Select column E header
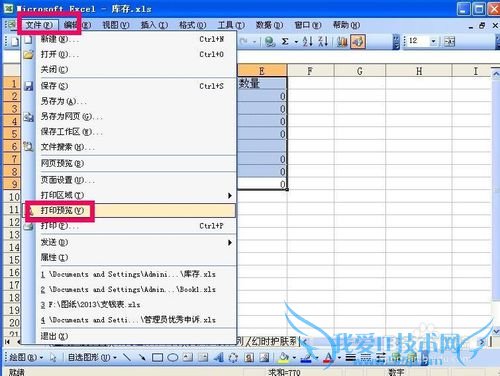The width and height of the screenshot is (500, 376). click(x=262, y=71)
